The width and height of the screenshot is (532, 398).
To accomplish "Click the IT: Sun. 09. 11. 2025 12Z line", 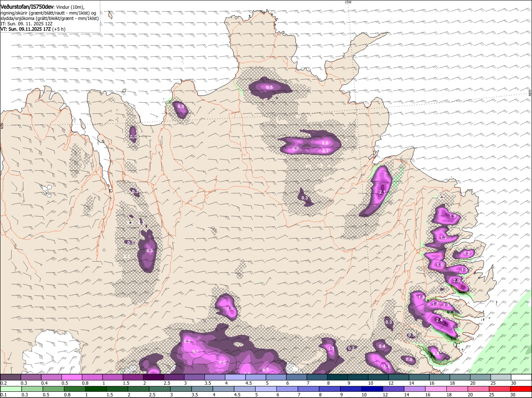I will tap(27, 24).
